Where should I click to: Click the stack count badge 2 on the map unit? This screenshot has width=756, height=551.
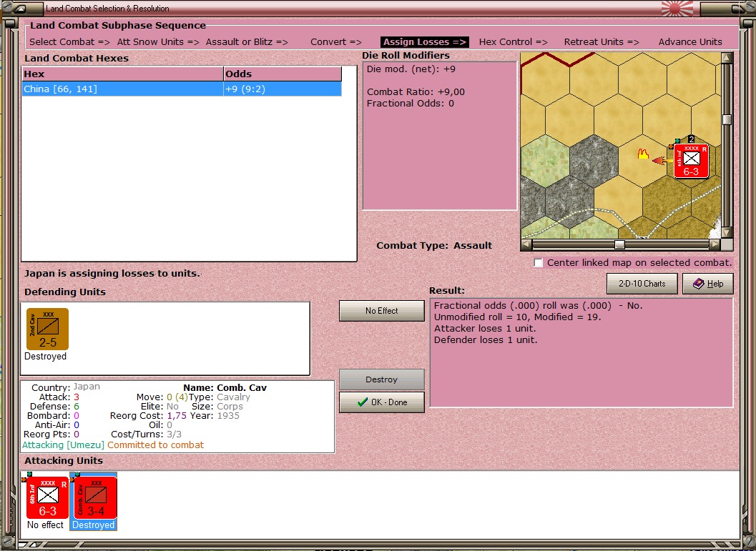coord(691,139)
